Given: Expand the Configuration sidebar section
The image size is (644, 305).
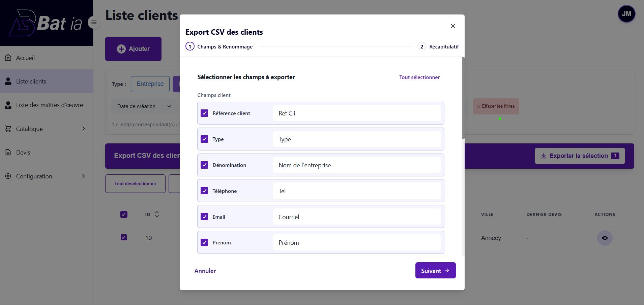Looking at the screenshot, I should click(83, 176).
